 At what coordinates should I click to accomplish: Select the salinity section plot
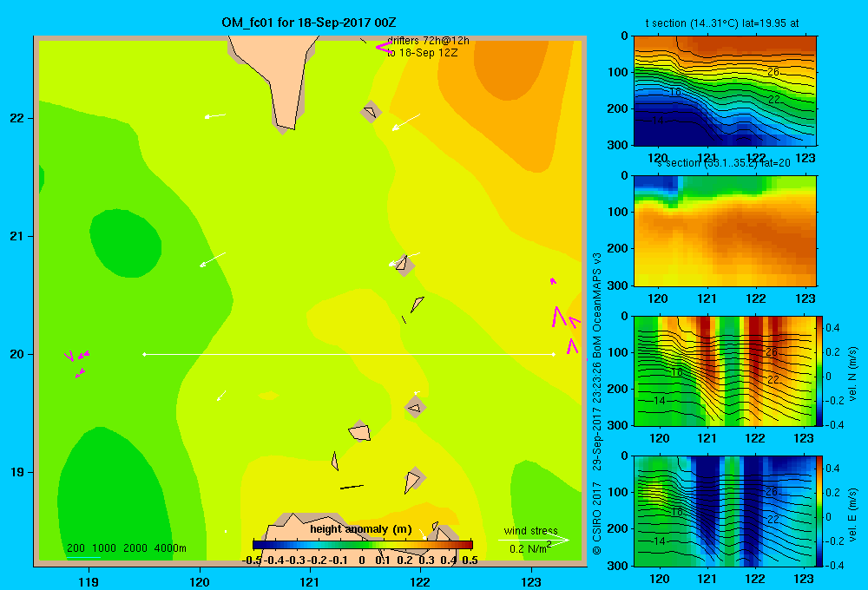725,231
